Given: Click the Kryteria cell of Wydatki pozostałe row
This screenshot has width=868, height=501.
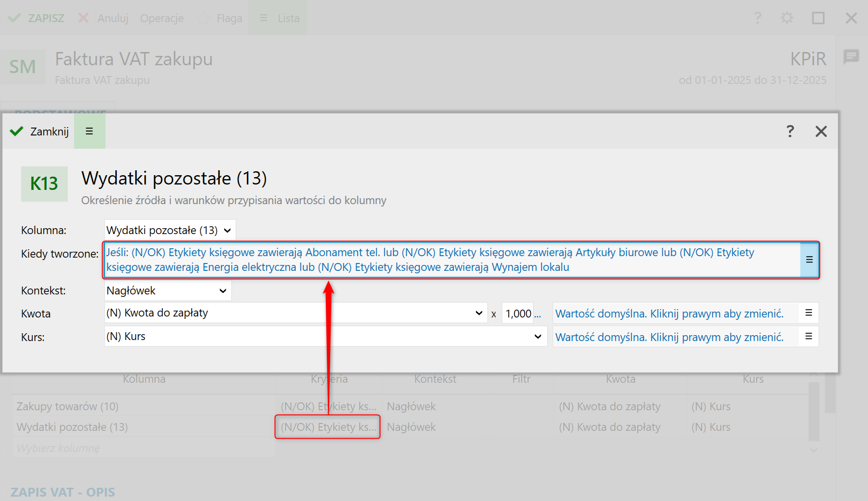Looking at the screenshot, I should pyautogui.click(x=328, y=427).
